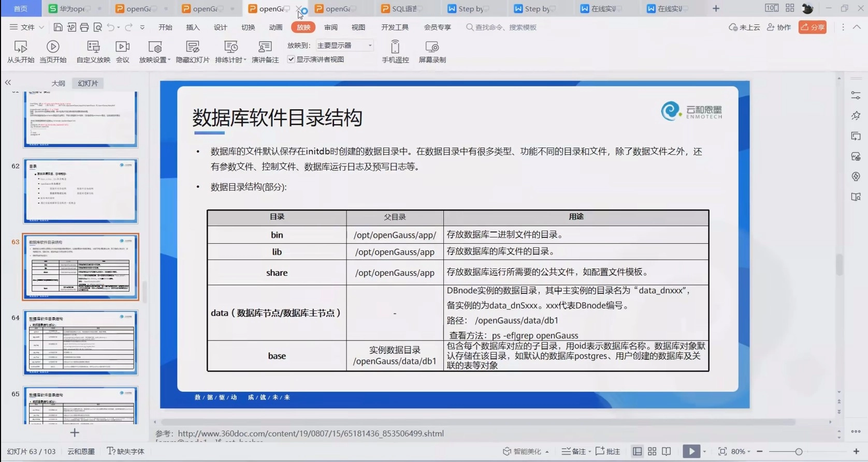868x462 pixels.
Task: Click fit-to-window zoom icon
Action: point(722,452)
